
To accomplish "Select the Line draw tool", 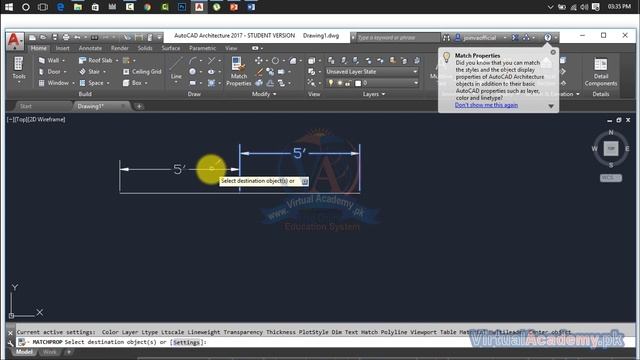I will pos(176,69).
